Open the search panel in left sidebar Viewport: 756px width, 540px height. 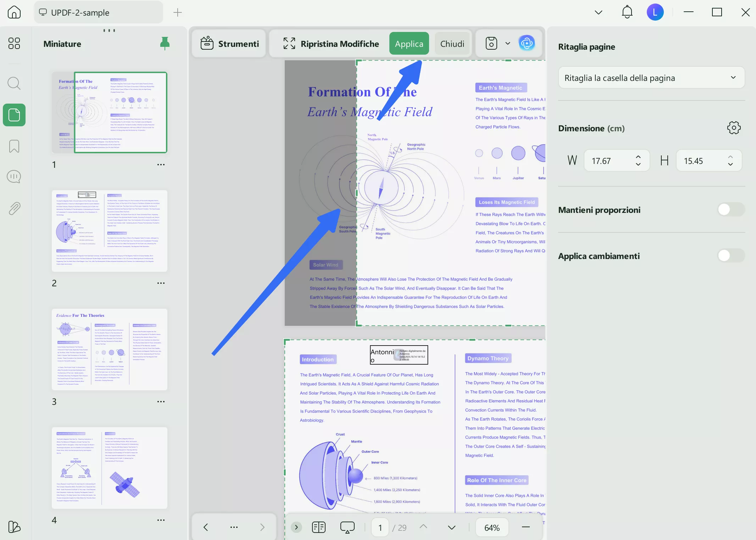tap(14, 83)
